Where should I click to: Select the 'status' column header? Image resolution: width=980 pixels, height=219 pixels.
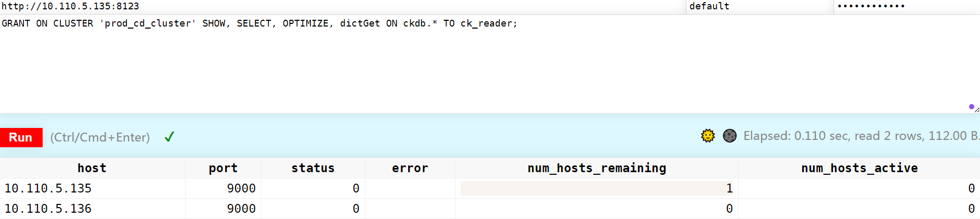pyautogui.click(x=313, y=168)
